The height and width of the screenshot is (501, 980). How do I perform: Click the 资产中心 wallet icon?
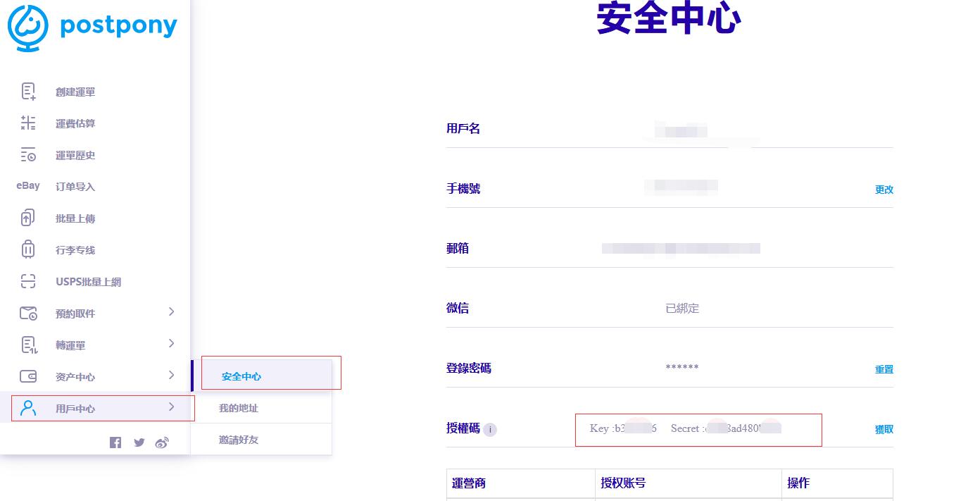pyautogui.click(x=28, y=376)
